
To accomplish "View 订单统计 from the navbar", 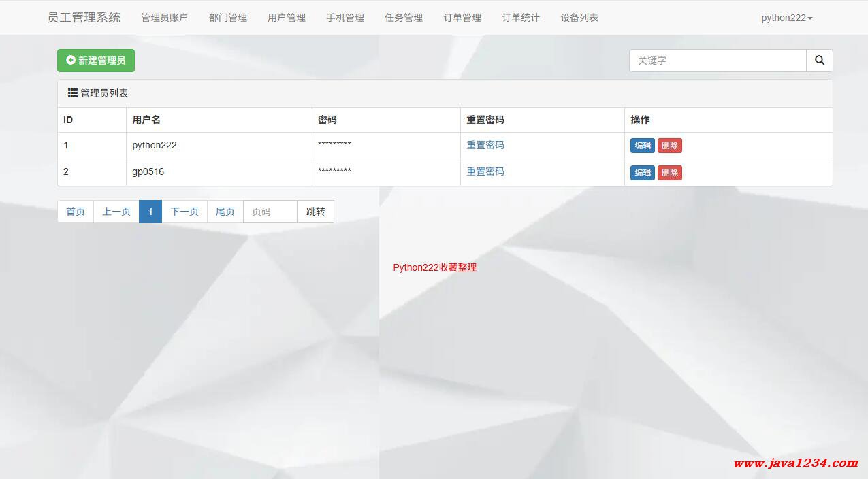I will click(x=521, y=18).
